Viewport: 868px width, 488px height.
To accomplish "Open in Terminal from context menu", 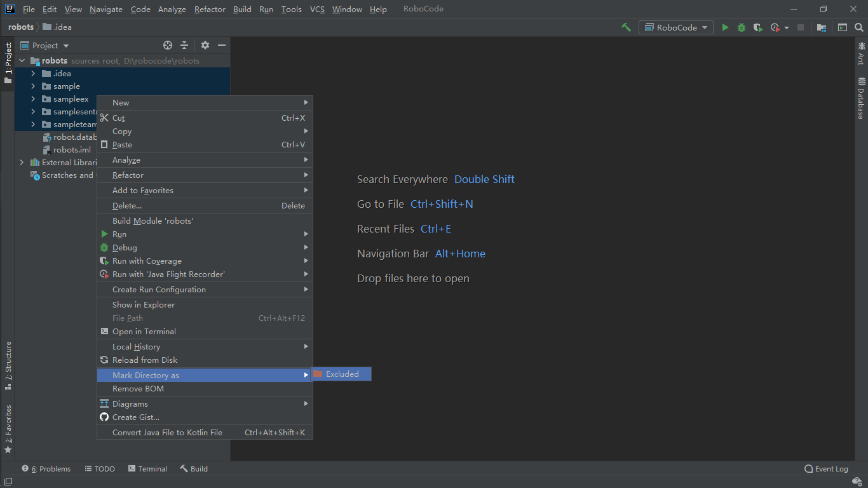I will click(x=204, y=331).
